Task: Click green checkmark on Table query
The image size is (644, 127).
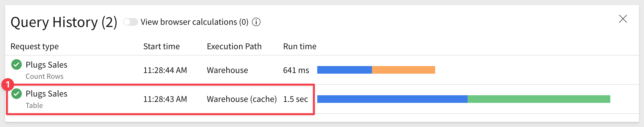Action: 17,94
